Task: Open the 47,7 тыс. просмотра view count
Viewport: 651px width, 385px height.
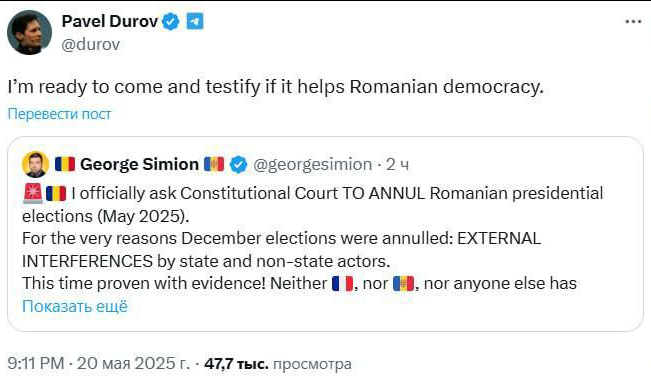Action: coord(278,364)
